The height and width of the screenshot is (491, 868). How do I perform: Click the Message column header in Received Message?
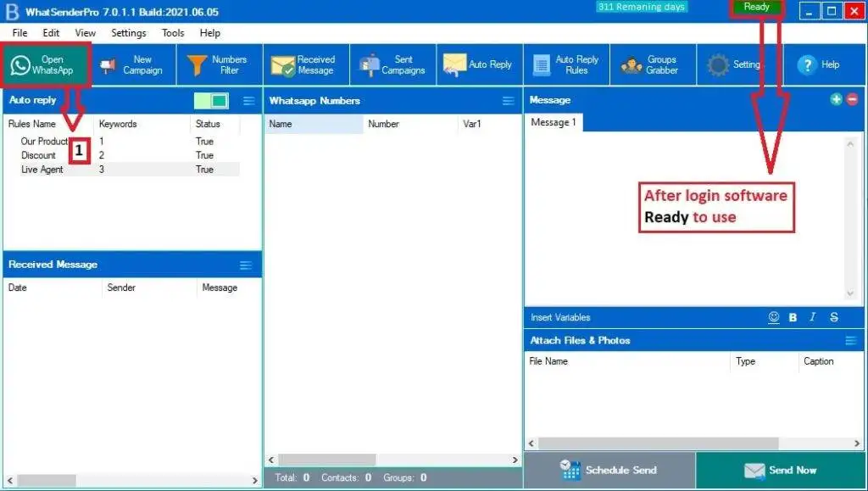[x=229, y=287]
